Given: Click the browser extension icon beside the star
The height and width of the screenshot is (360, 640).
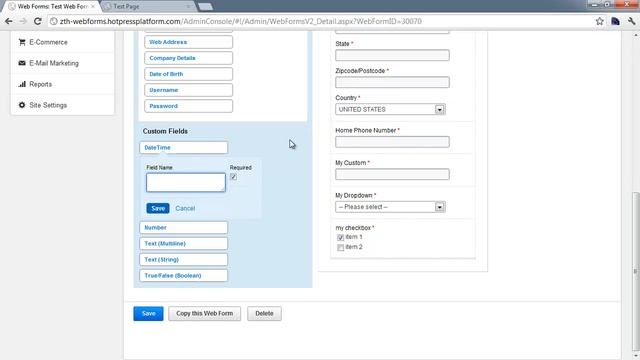Looking at the screenshot, I should click(615, 21).
